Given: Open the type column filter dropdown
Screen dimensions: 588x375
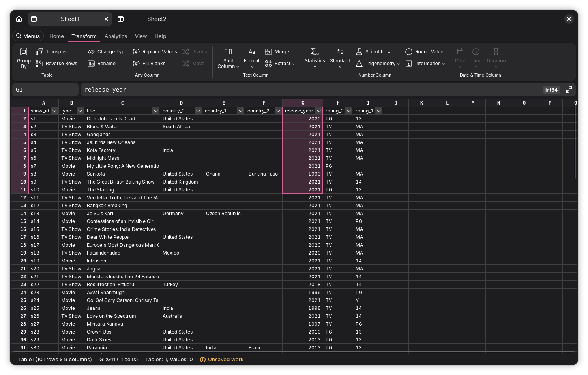Looking at the screenshot, I should (x=80, y=111).
